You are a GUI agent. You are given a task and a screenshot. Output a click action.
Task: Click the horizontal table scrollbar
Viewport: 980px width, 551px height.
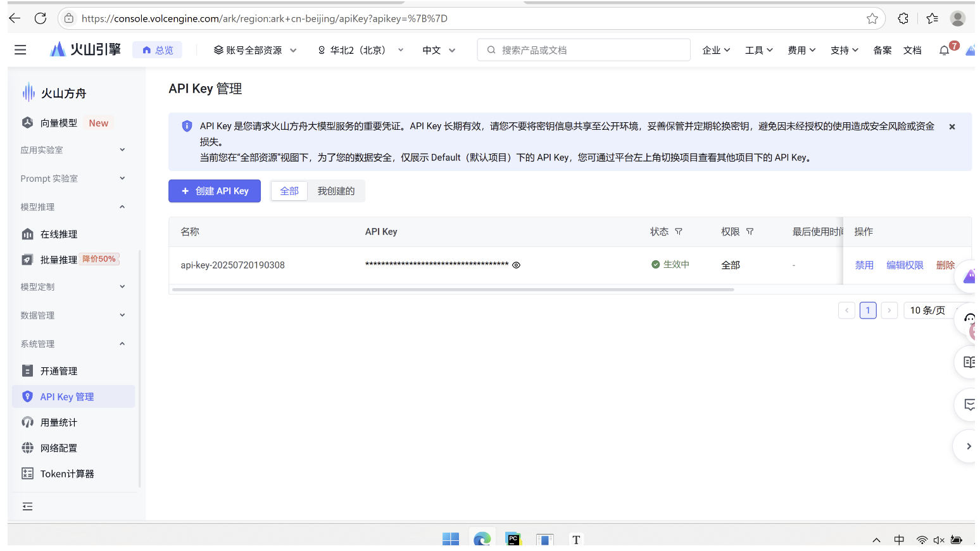453,289
